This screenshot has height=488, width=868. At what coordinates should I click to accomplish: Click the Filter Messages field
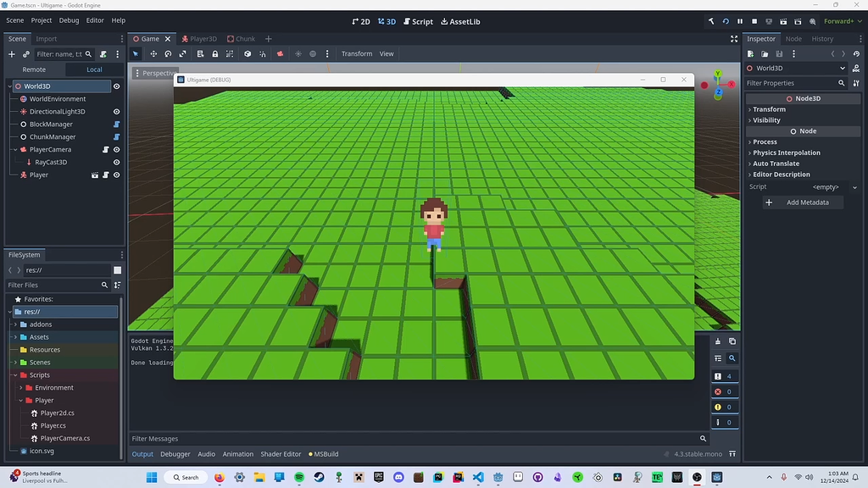pos(419,439)
